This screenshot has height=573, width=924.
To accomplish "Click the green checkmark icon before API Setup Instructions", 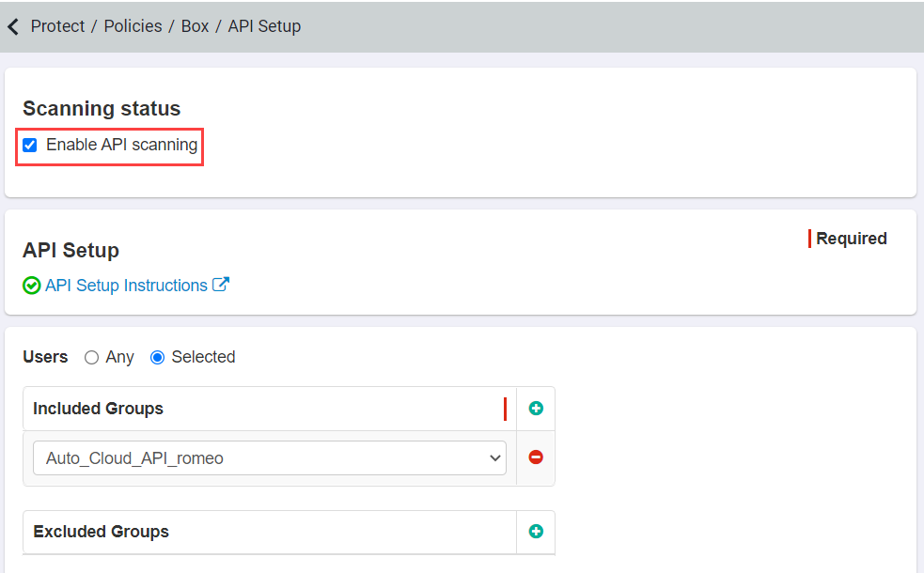I will pyautogui.click(x=31, y=285).
